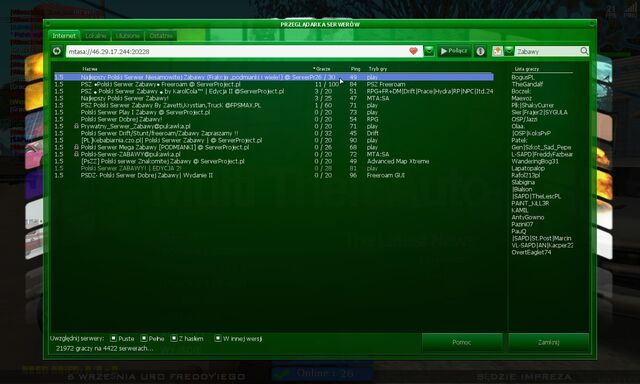This screenshot has width=640, height=384.
Task: Open the search type dropdown arrow
Action: click(509, 51)
